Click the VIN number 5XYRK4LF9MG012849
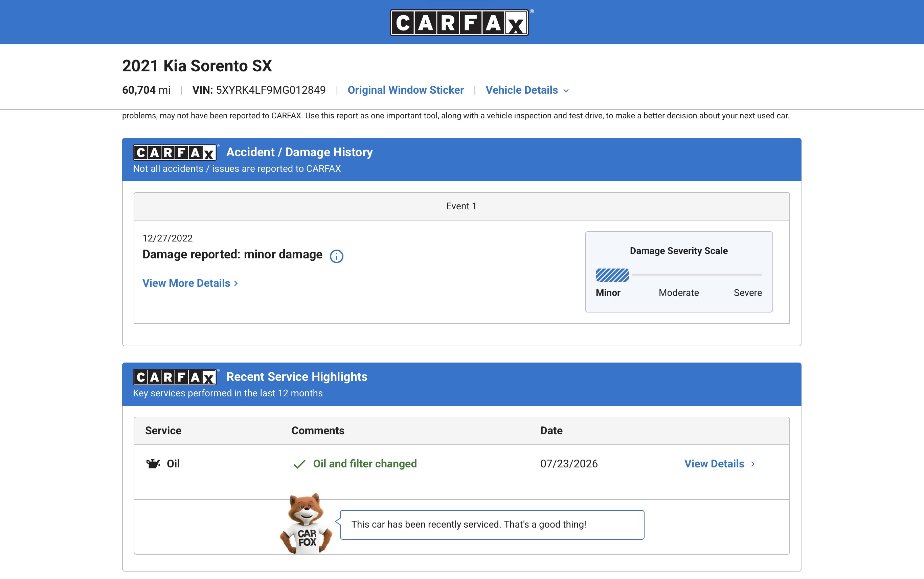 coord(271,90)
